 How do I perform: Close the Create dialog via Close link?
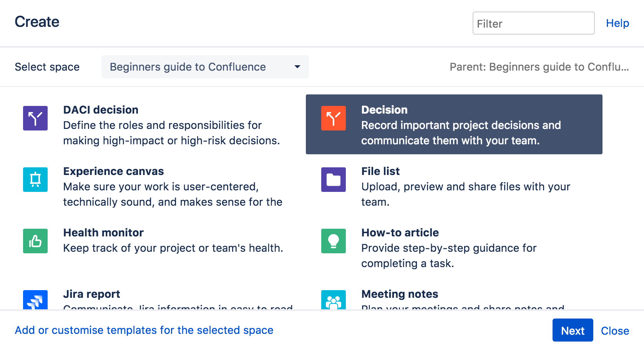point(615,330)
